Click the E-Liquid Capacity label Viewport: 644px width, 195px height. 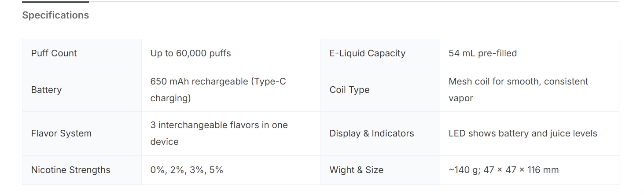coord(367,53)
